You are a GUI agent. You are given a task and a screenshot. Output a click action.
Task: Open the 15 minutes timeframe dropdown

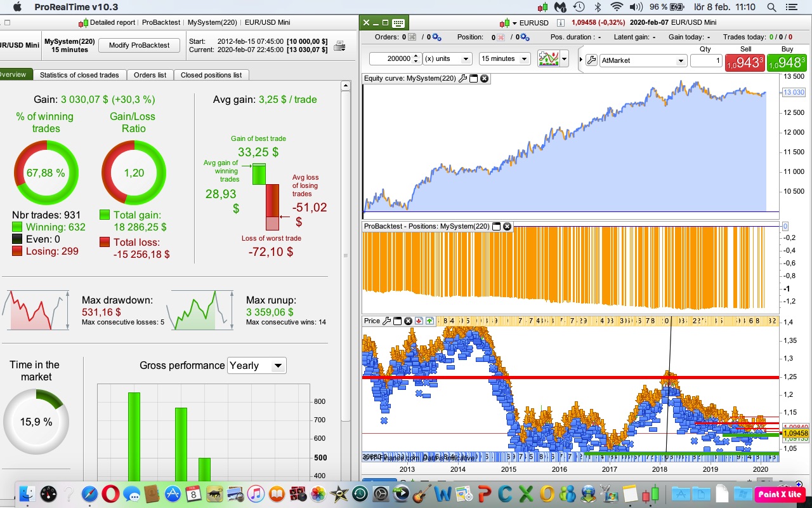click(504, 59)
